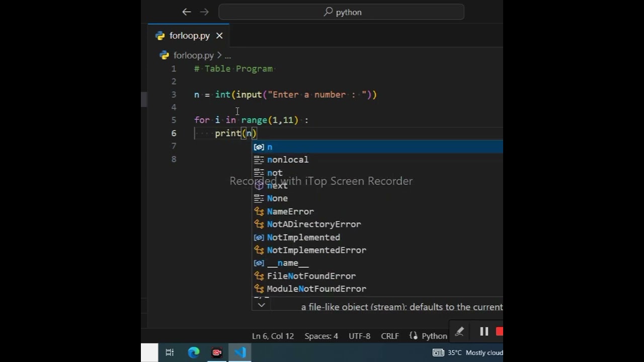Select FileNotFoundError autocomplete entry
The height and width of the screenshot is (362, 644).
pyautogui.click(x=311, y=276)
